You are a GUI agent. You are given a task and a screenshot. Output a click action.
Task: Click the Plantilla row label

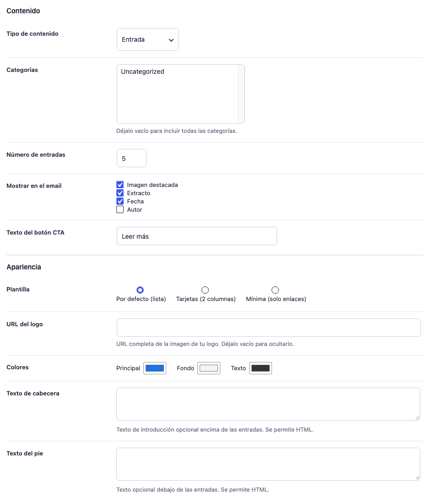(18, 289)
